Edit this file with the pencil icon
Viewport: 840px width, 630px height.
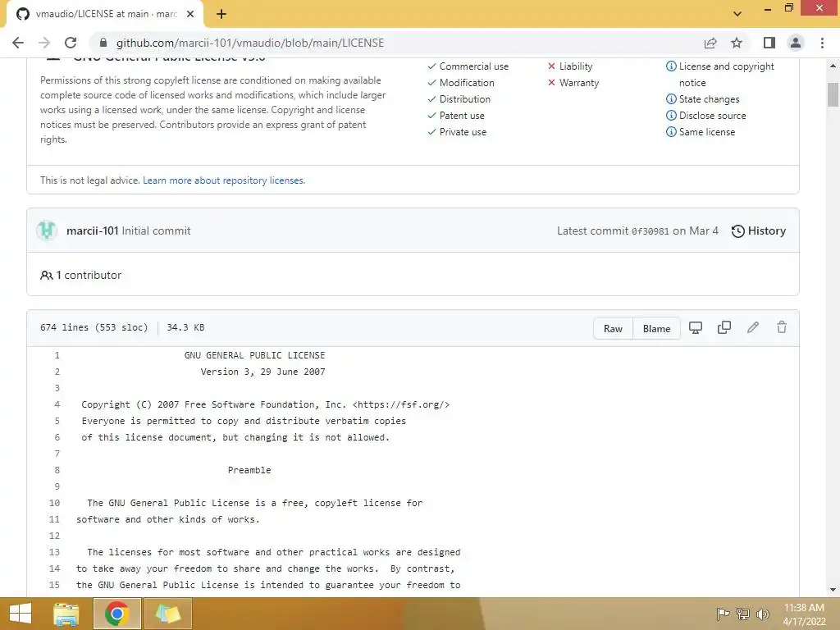pyautogui.click(x=753, y=327)
